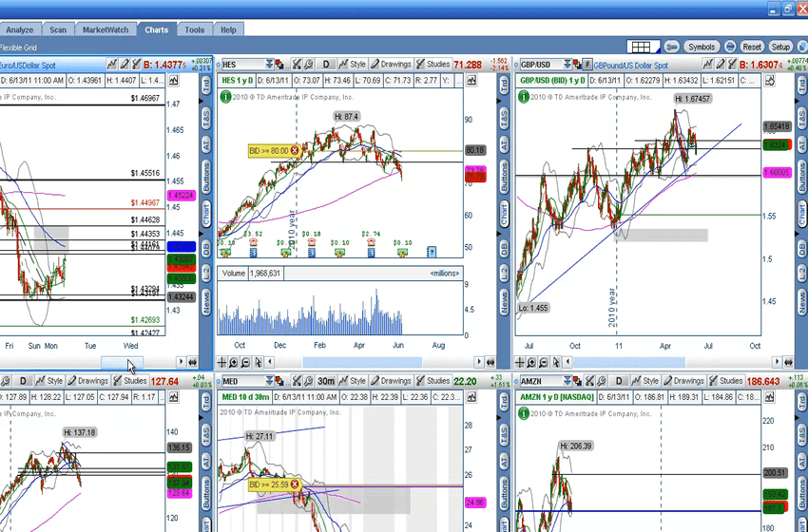Open the grid layout selector
Screen dimensions: 808x532
pyautogui.click(x=642, y=47)
